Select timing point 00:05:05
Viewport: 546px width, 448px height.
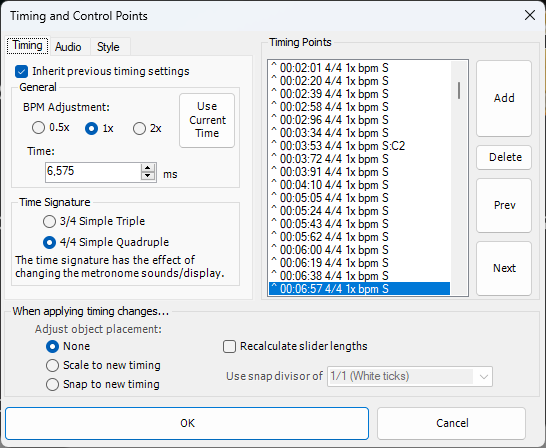click(359, 198)
